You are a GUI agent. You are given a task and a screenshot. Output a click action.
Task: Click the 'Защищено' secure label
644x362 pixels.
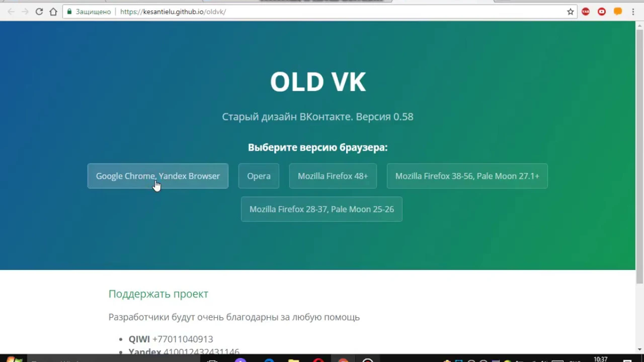point(93,12)
